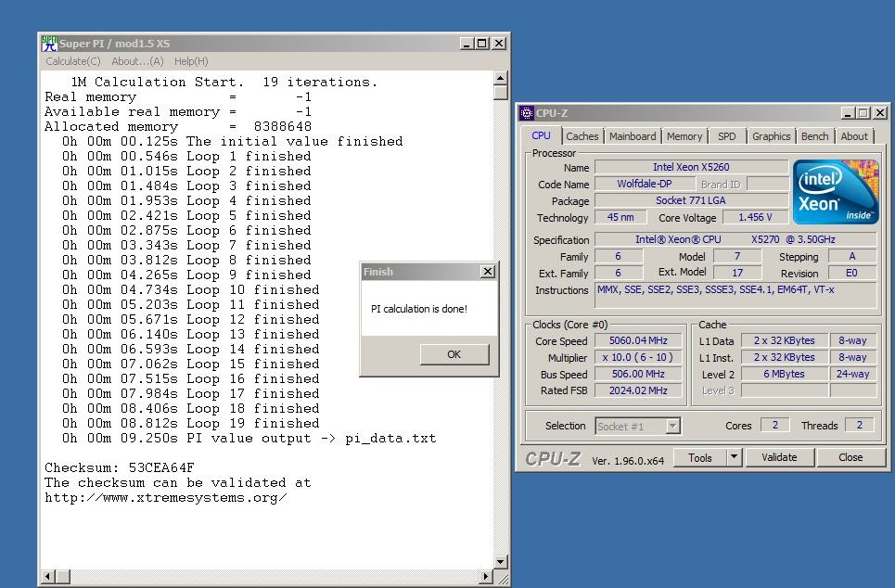Click the Name field Intel Xeon X5260

coord(691,167)
